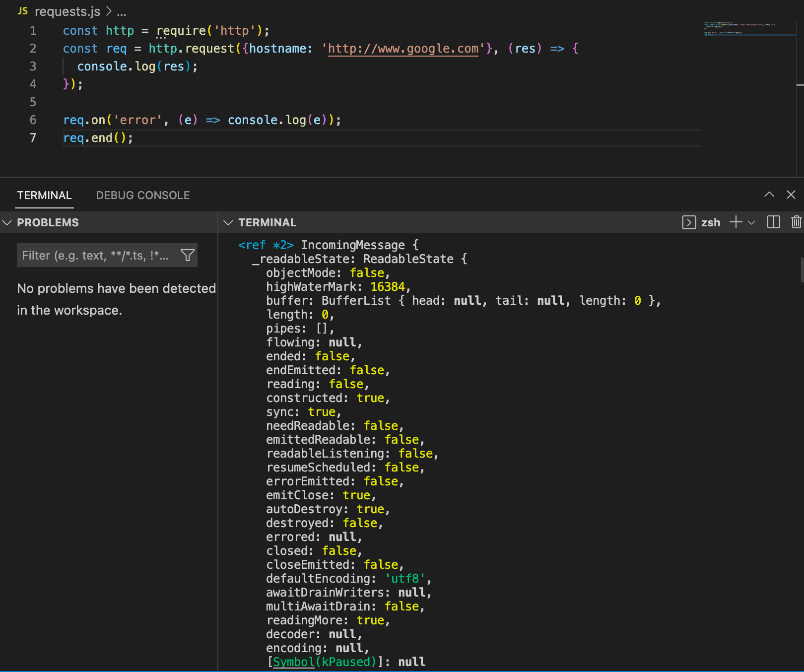This screenshot has height=672, width=804.
Task: Click 'autoDestroy: true,' line
Action: [x=328, y=509]
